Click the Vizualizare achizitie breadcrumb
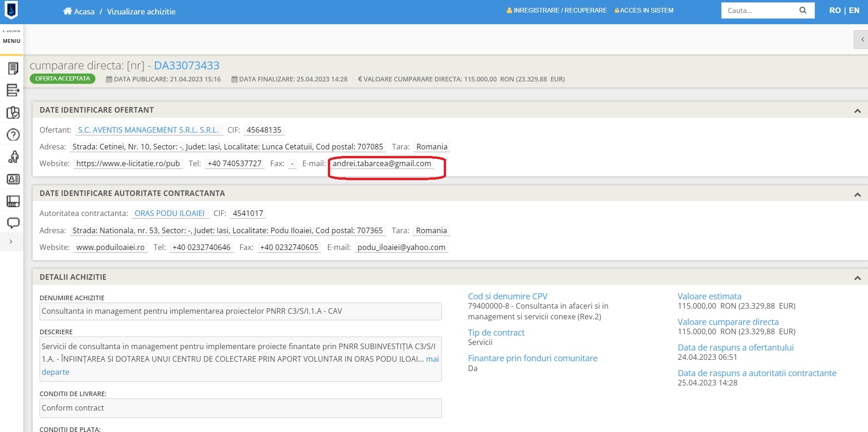Viewport: 868px width, 432px height. 141,11
